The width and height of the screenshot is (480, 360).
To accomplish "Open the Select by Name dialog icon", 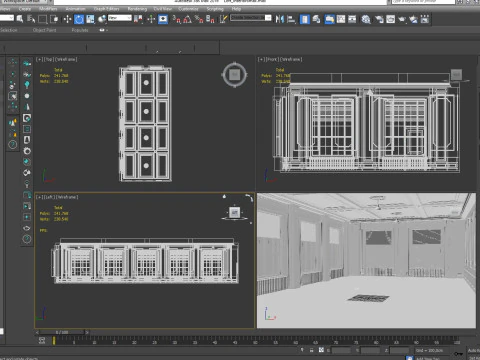I will pos(31,19).
